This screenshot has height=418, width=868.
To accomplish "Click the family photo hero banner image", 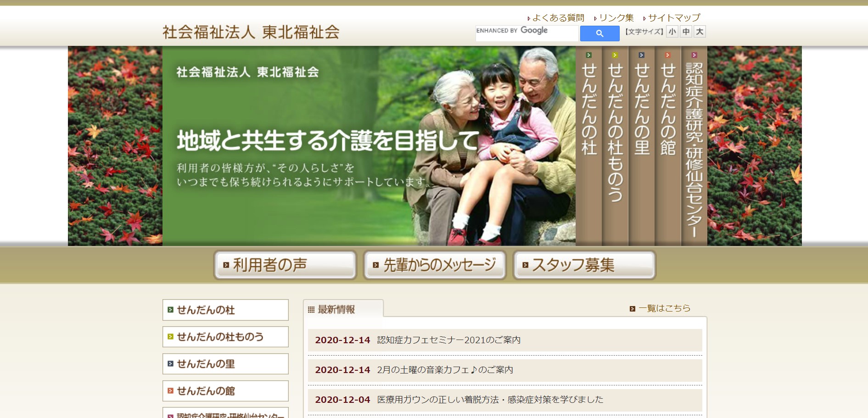I will click(x=369, y=146).
